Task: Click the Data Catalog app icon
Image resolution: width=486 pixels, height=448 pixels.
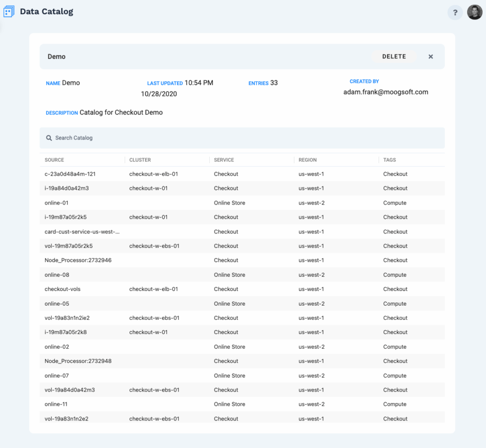Action: click(8, 11)
